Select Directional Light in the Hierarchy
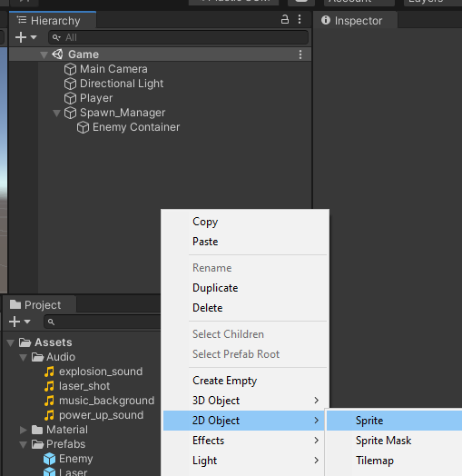The width and height of the screenshot is (462, 476). (122, 84)
